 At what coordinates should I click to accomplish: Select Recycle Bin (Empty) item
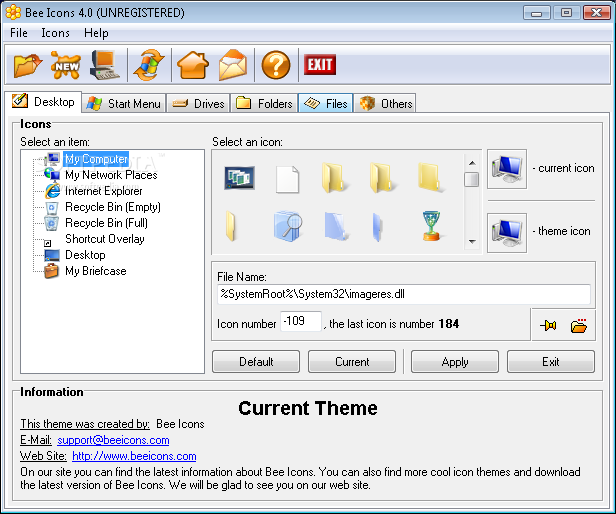point(113,207)
